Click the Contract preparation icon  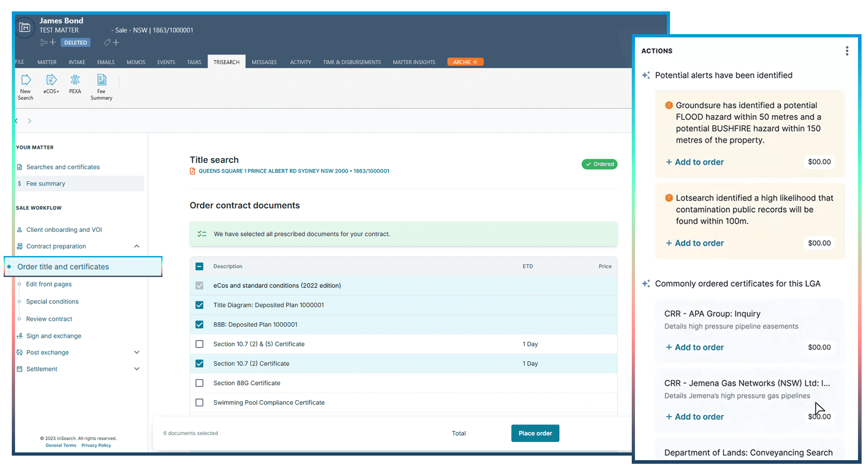point(20,246)
